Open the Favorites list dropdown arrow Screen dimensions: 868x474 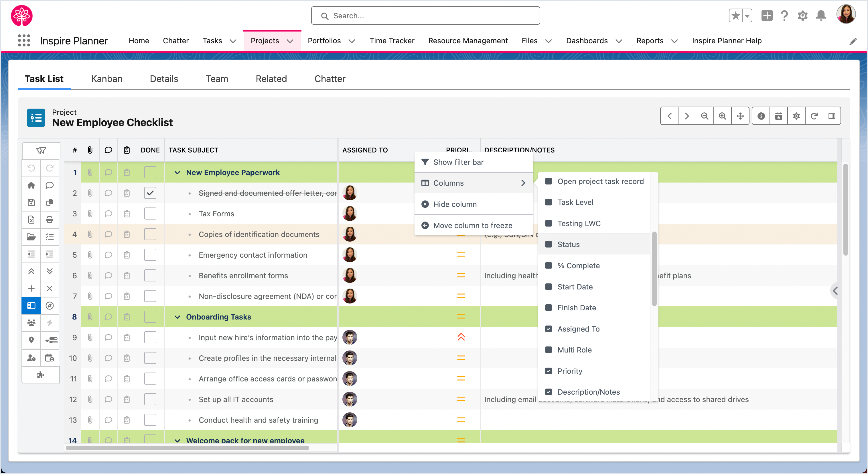747,15
